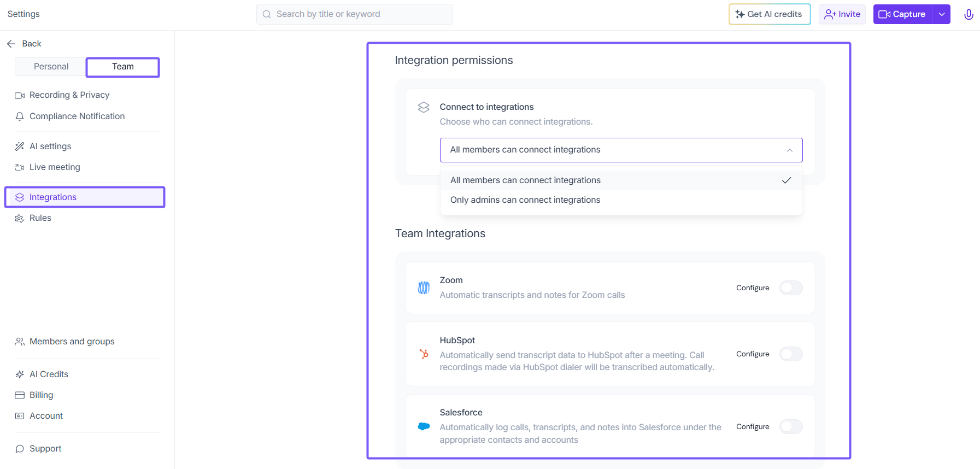The height and width of the screenshot is (469, 980).
Task: Click the microphone icon in top bar
Action: [968, 14]
